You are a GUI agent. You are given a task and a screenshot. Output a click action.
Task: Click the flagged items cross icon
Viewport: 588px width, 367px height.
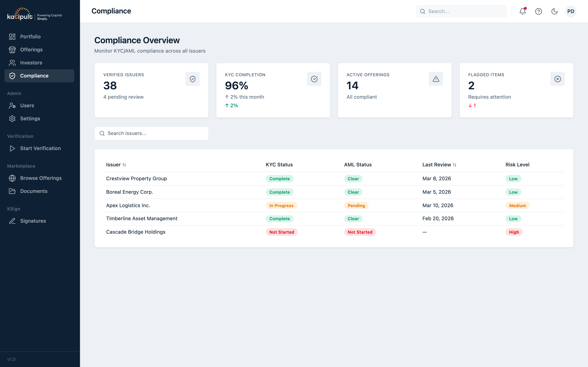coord(557,79)
